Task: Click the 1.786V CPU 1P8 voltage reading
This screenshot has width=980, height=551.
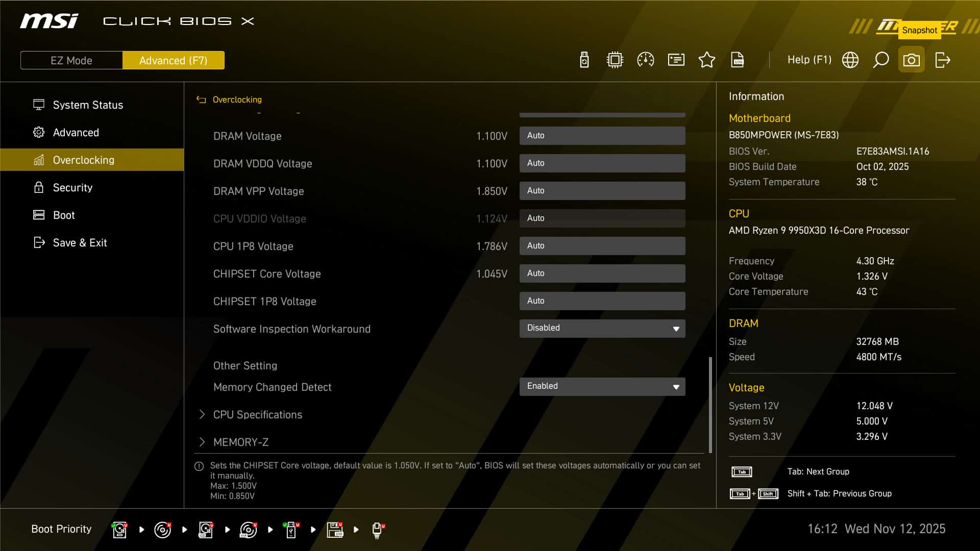Action: (x=492, y=246)
